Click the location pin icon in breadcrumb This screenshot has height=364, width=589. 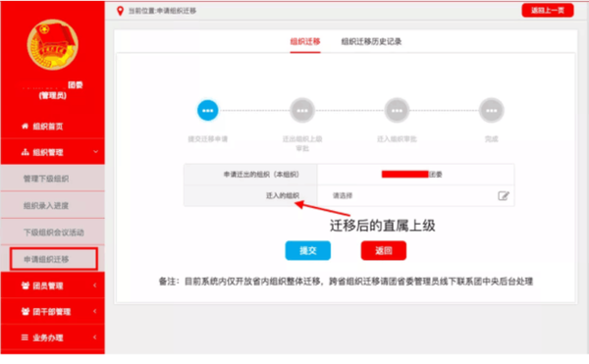tap(120, 11)
